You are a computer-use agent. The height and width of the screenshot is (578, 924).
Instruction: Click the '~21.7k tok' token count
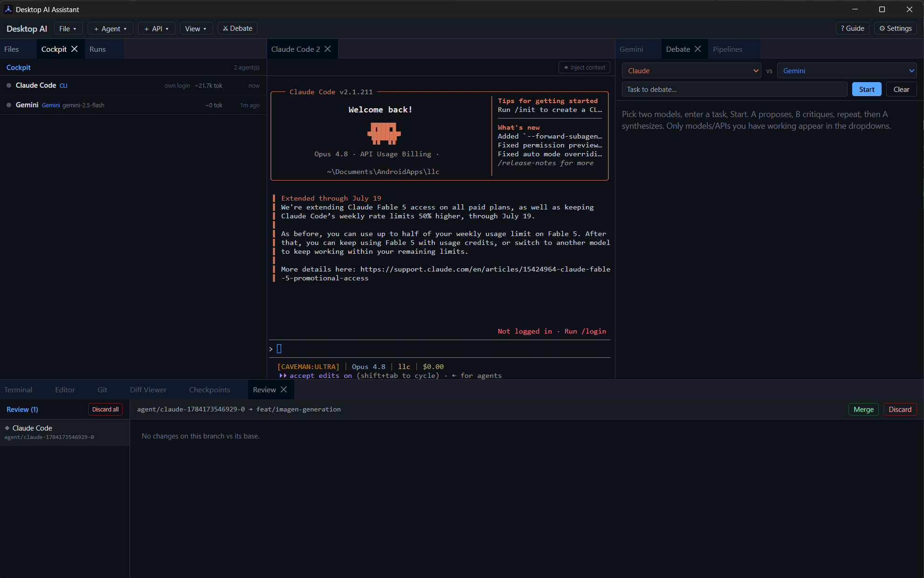click(x=208, y=85)
